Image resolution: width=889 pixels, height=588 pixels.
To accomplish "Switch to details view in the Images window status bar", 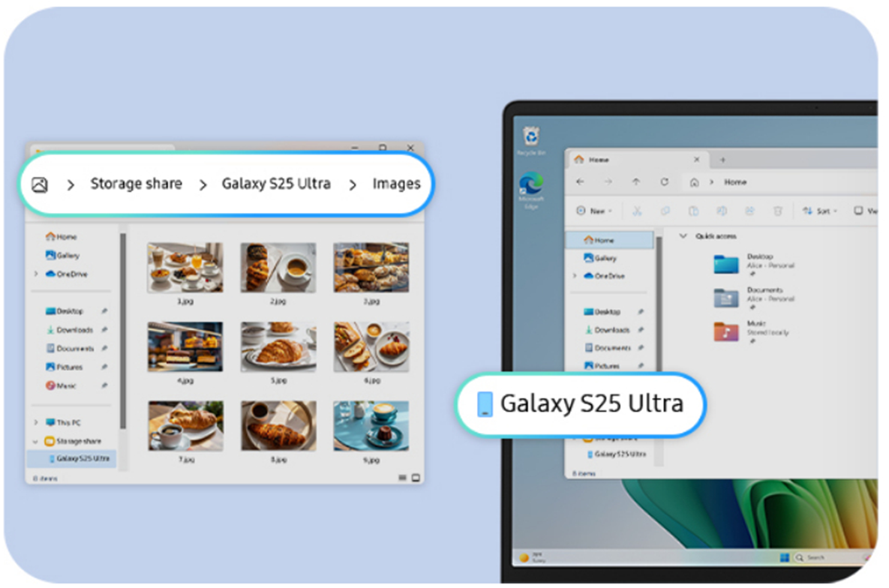I will 402,478.
